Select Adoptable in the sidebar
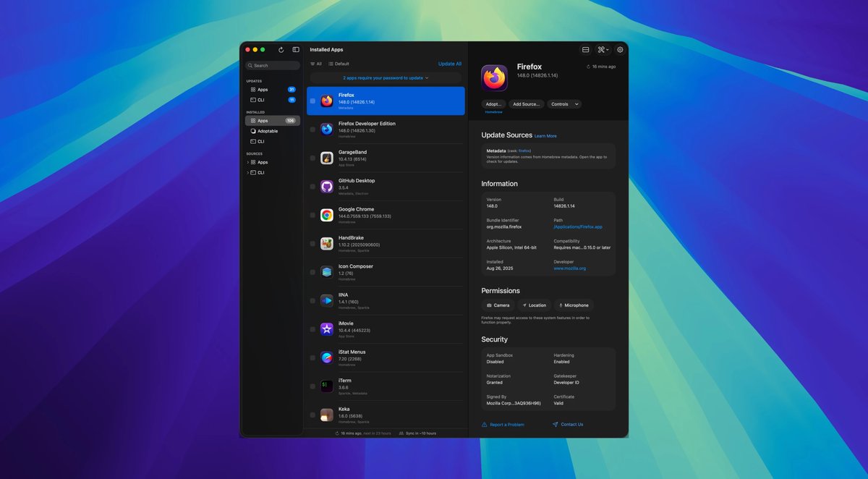The width and height of the screenshot is (868, 479). tap(268, 131)
